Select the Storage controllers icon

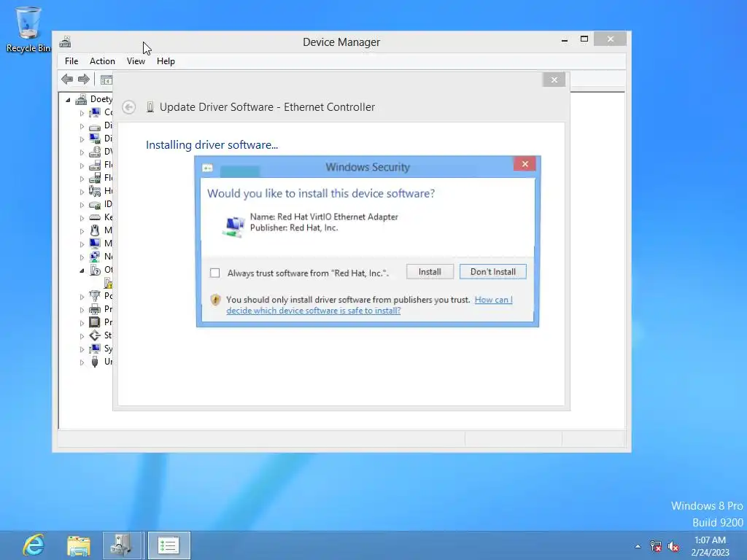coord(95,335)
